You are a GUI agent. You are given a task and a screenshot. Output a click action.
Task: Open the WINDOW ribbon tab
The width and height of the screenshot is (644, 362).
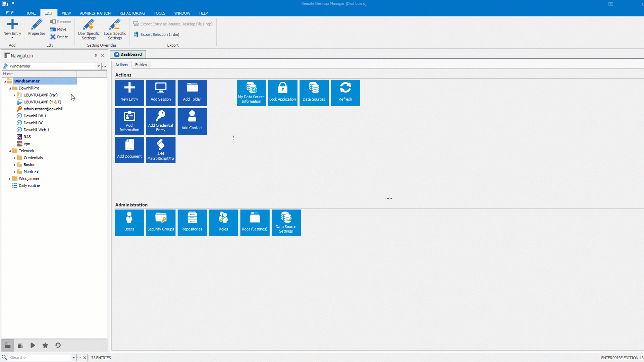182,13
